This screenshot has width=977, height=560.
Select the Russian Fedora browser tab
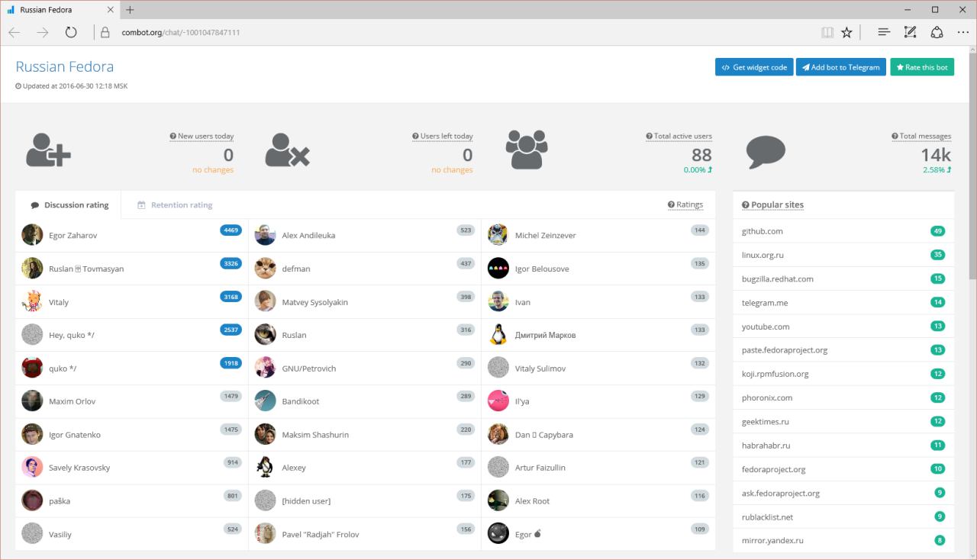tap(60, 10)
